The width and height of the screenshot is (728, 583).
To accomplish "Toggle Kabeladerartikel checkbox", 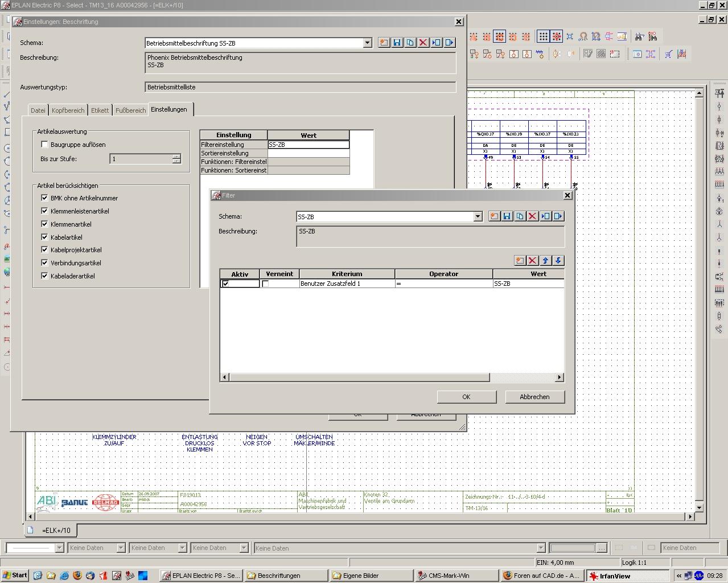I will pos(45,276).
